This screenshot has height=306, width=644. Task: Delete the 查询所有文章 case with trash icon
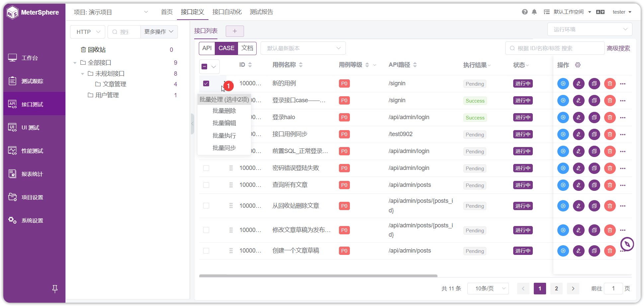(610, 185)
